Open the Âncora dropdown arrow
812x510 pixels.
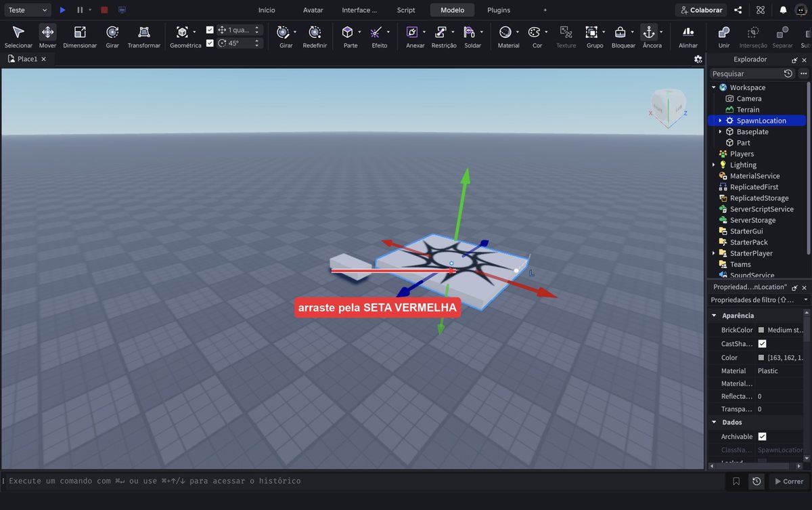[661, 32]
